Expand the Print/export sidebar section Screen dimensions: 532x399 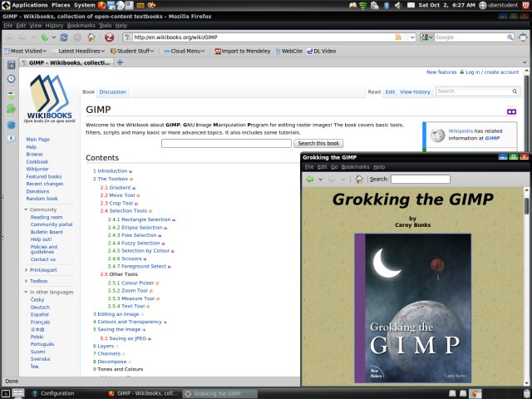coord(26,269)
